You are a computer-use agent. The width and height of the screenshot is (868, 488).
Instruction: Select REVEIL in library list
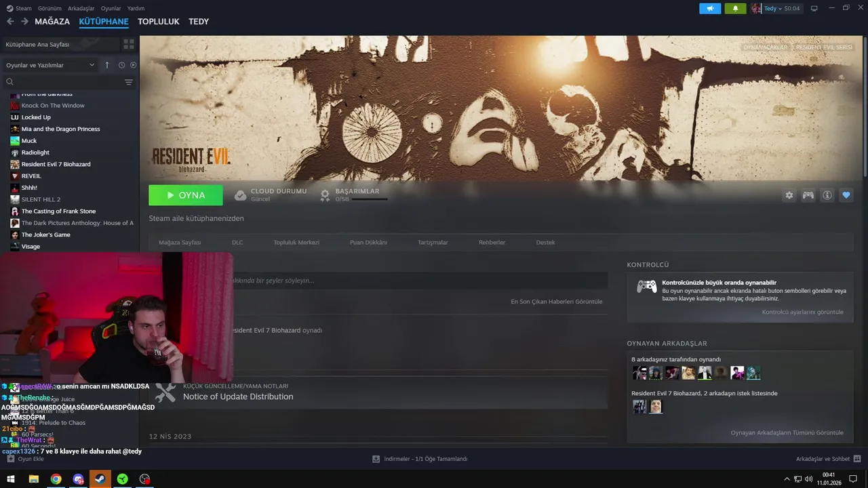coord(31,176)
